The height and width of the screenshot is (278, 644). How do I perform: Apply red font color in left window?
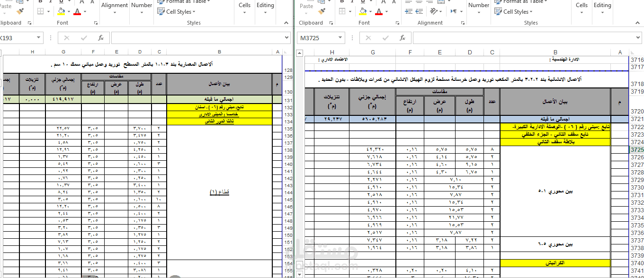[x=78, y=11]
